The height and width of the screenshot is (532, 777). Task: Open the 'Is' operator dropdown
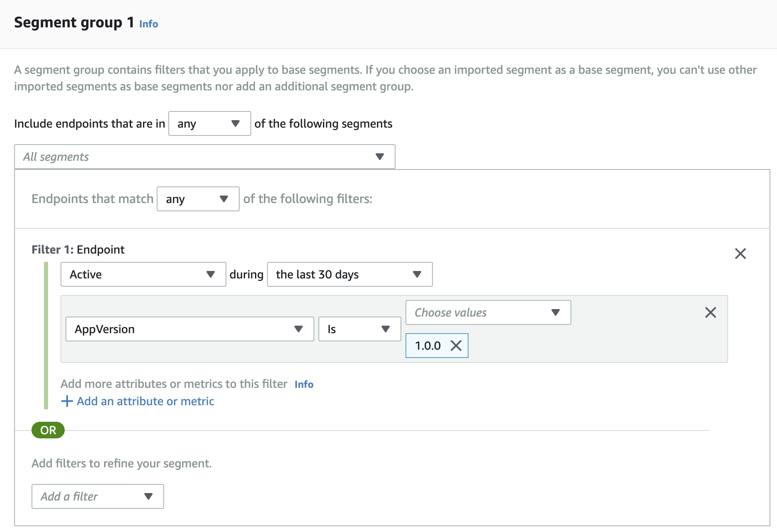pyautogui.click(x=359, y=329)
